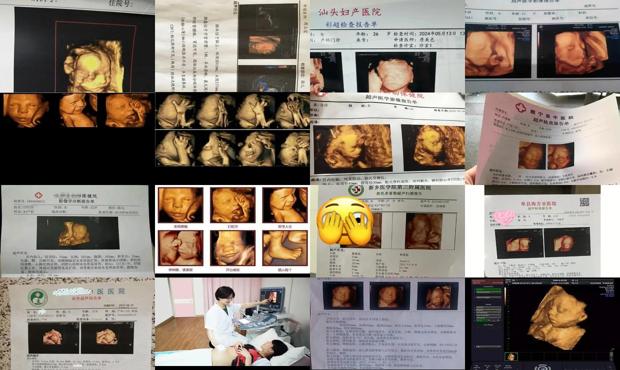620x370 pixels.
Task: Select the green circular hospital logo bottom-left report
Action: pos(37,297)
